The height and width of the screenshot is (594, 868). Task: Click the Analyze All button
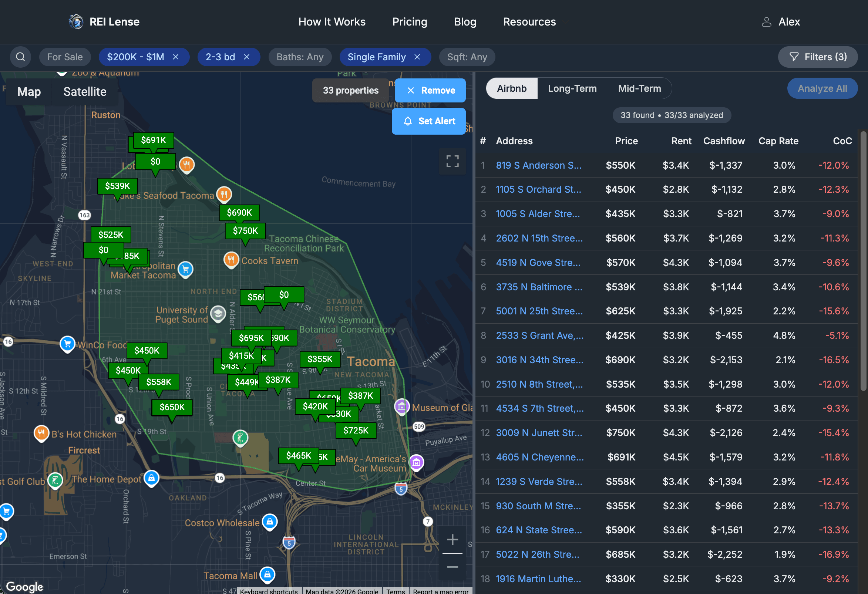[x=822, y=88]
